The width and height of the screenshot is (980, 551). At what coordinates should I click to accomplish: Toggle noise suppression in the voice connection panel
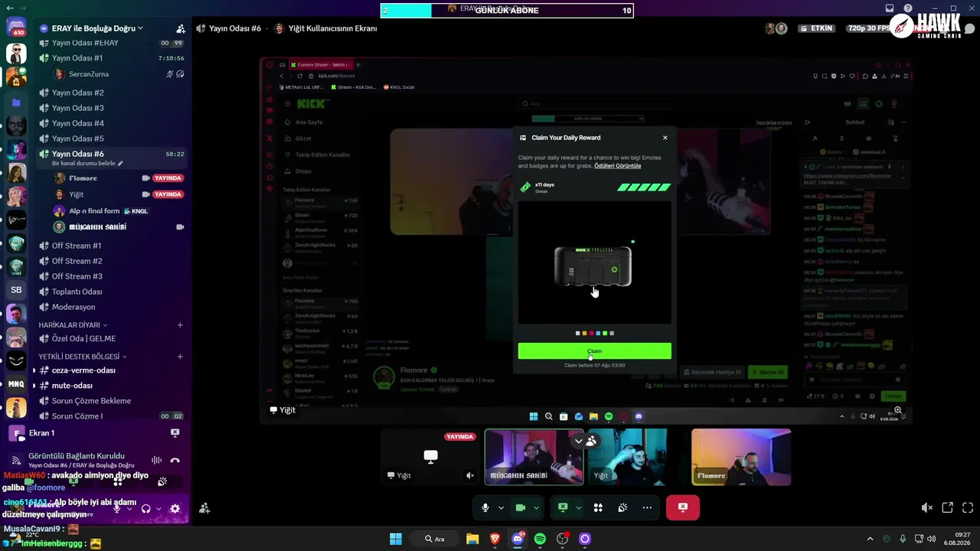(156, 460)
